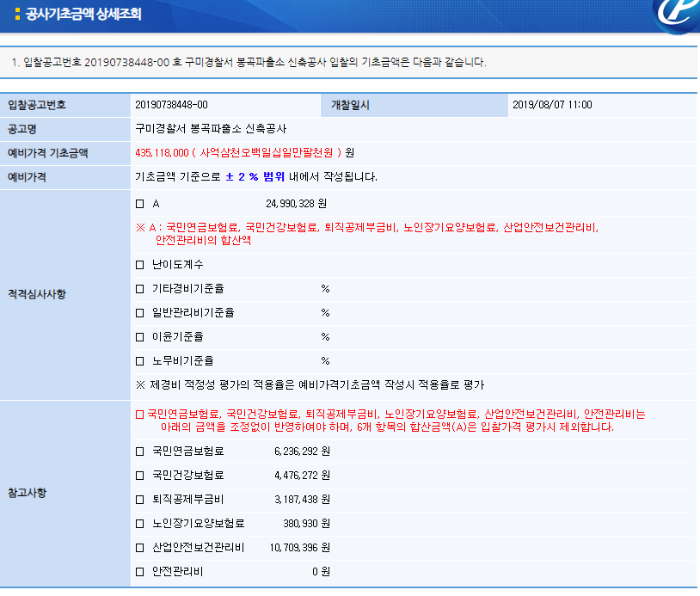Click the logo icon at top right
The image size is (700, 596).
pyautogui.click(x=676, y=16)
